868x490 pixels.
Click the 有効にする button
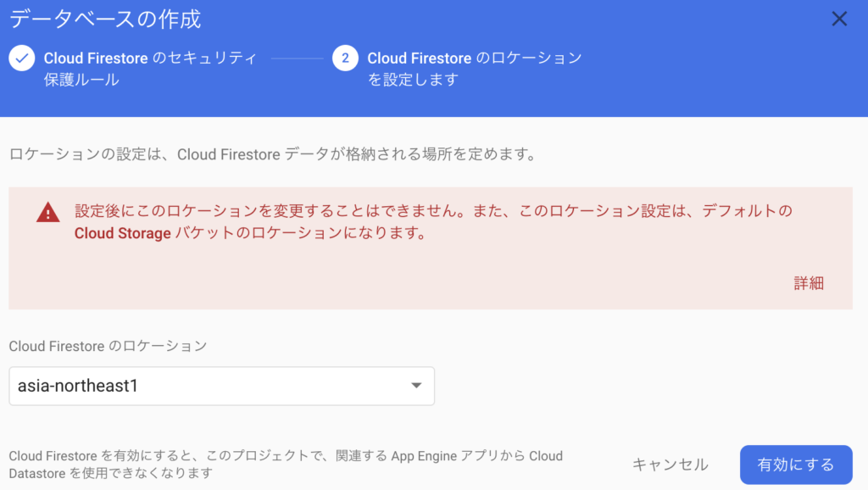pos(796,465)
